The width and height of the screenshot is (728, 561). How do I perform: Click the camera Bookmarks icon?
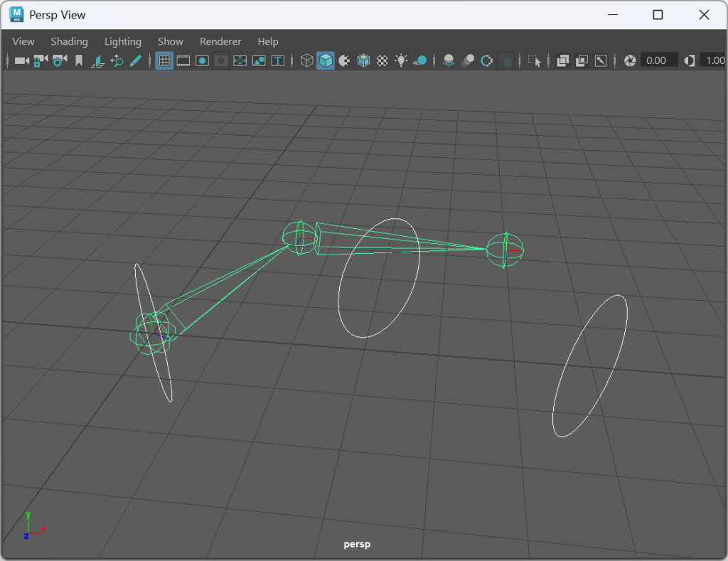tap(79, 60)
